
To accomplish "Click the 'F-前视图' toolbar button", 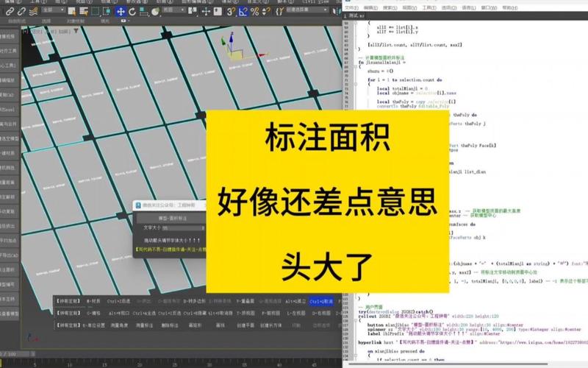I will coord(270,314).
